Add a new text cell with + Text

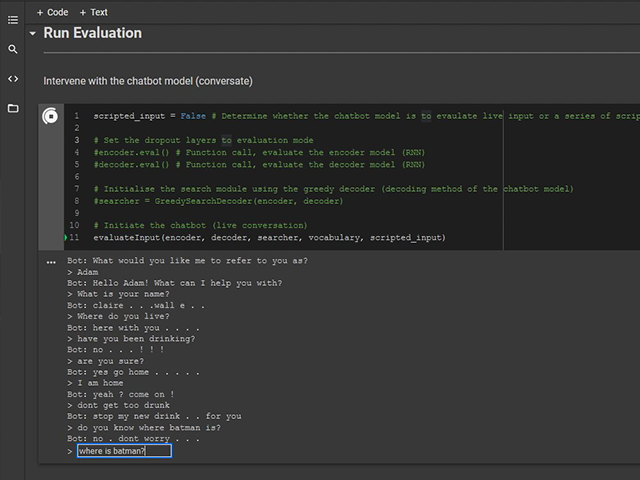94,12
